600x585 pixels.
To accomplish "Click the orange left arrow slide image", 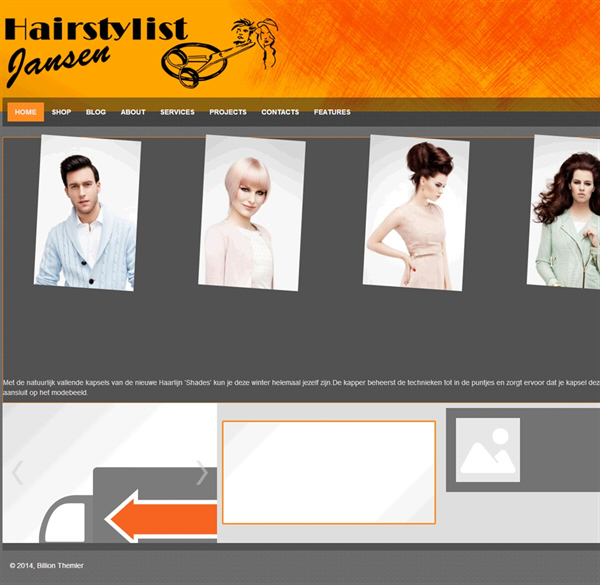I will (161, 519).
